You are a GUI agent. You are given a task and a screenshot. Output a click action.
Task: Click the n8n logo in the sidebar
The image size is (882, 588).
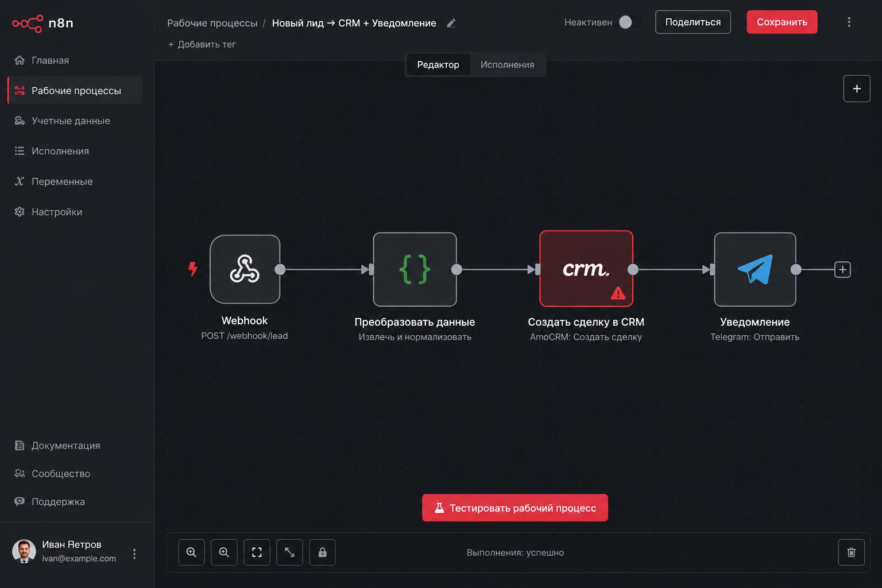[43, 23]
